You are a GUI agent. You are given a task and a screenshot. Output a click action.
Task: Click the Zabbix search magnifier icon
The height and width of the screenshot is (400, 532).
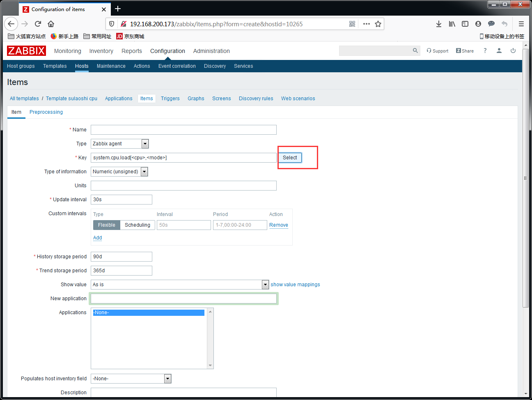pyautogui.click(x=415, y=51)
